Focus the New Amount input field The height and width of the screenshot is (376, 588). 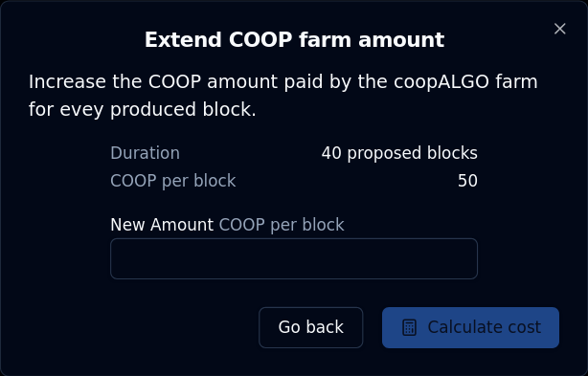point(294,258)
